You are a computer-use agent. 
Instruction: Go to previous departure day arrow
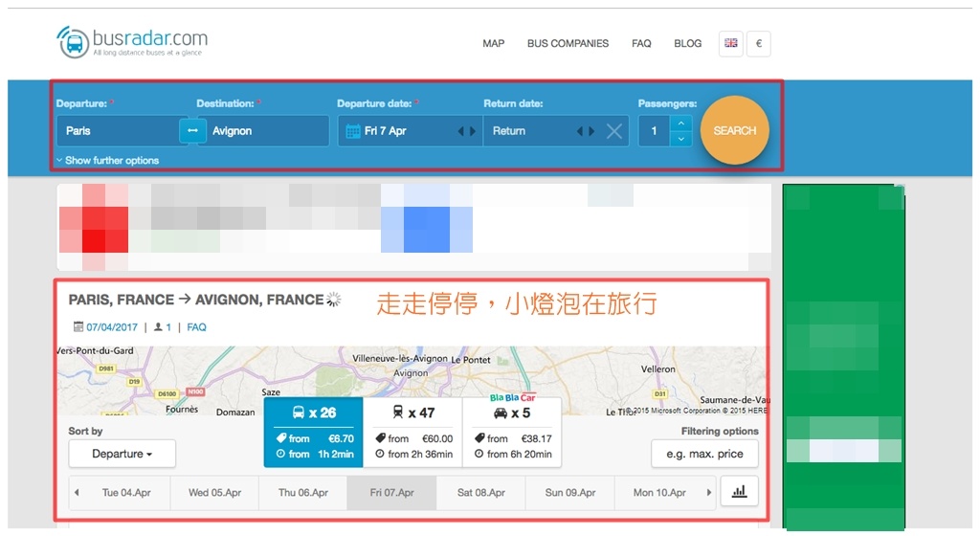click(461, 131)
